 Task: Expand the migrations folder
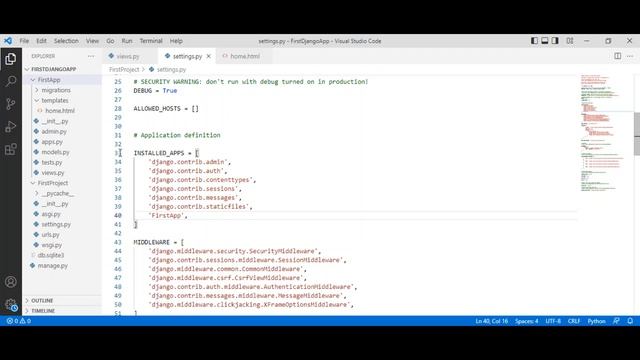pos(56,90)
